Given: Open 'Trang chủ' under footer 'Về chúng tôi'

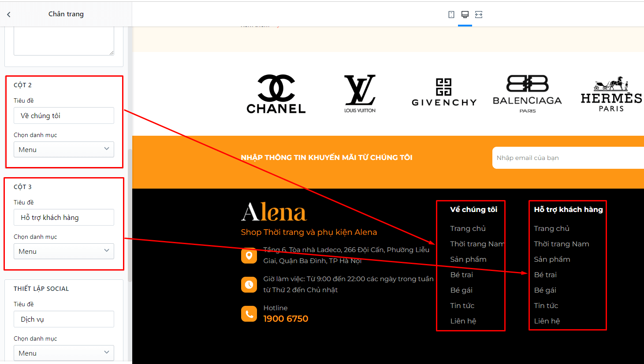Looking at the screenshot, I should pos(468,228).
